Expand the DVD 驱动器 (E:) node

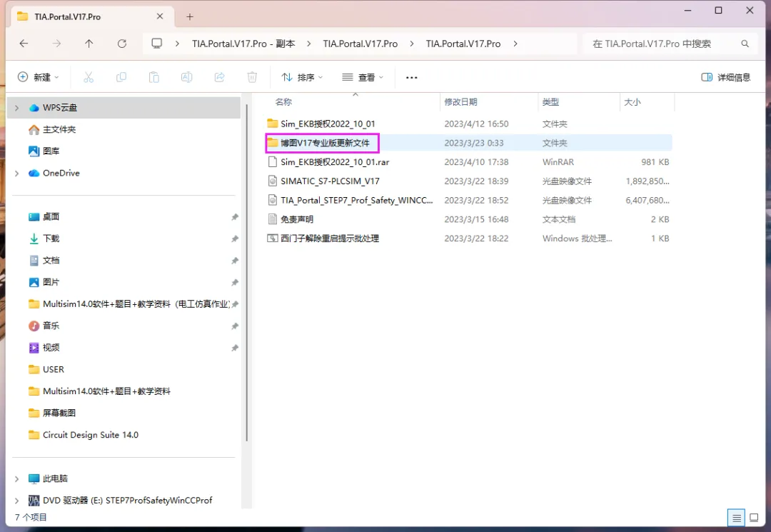pos(16,501)
